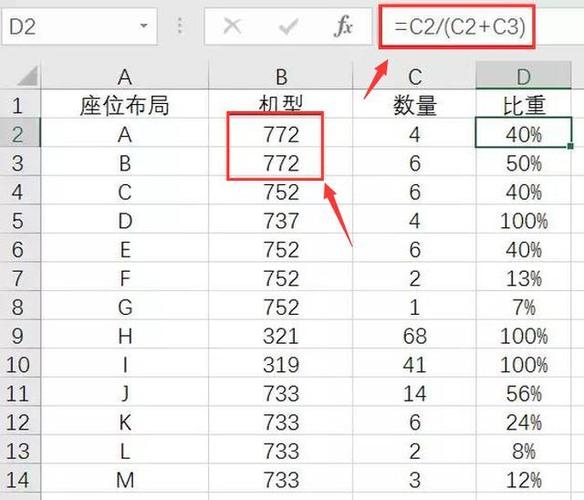Click the 机型 header cell
584x500 pixels.
click(x=281, y=105)
